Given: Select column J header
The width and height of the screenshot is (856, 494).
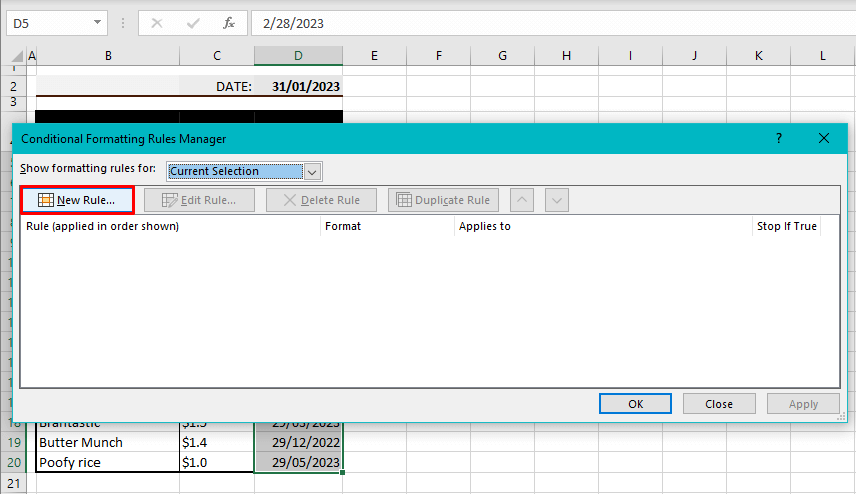Looking at the screenshot, I should coord(694,56).
